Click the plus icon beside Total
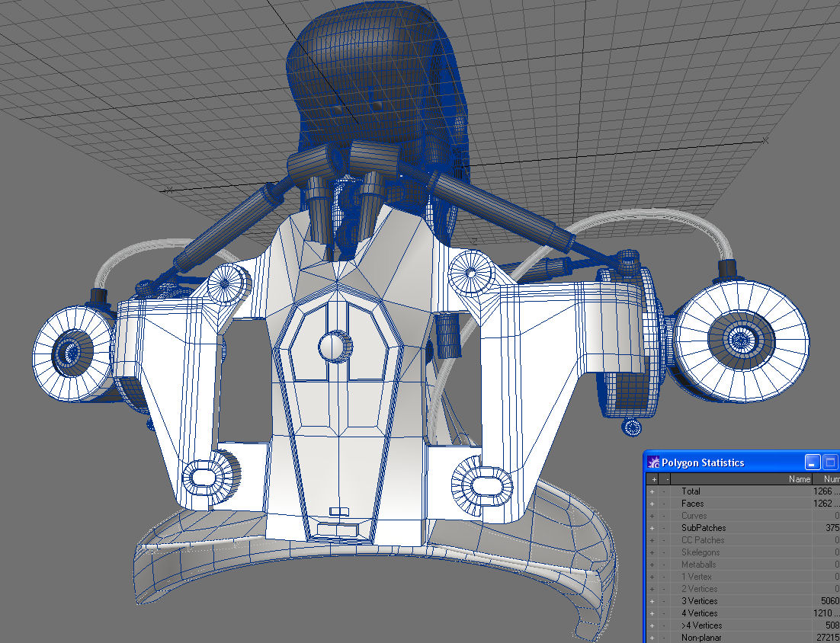This screenshot has height=643, width=840. [652, 491]
